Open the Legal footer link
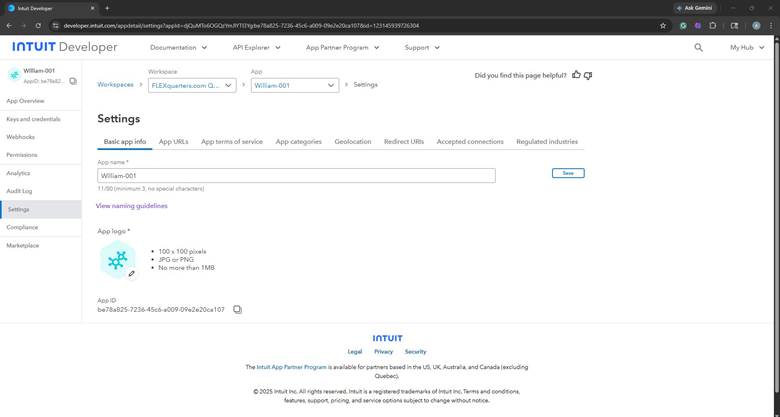This screenshot has width=780, height=417. 355,351
